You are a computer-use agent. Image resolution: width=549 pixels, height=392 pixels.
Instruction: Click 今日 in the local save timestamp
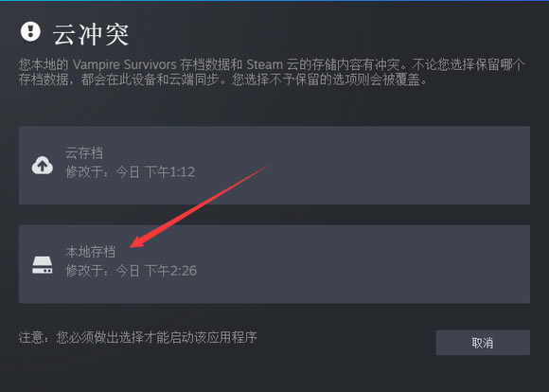(128, 271)
